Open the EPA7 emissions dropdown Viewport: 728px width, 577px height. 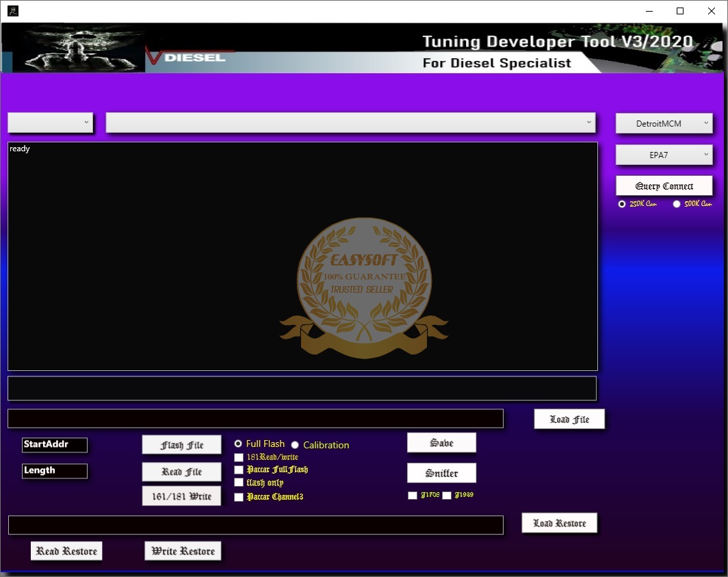point(664,155)
